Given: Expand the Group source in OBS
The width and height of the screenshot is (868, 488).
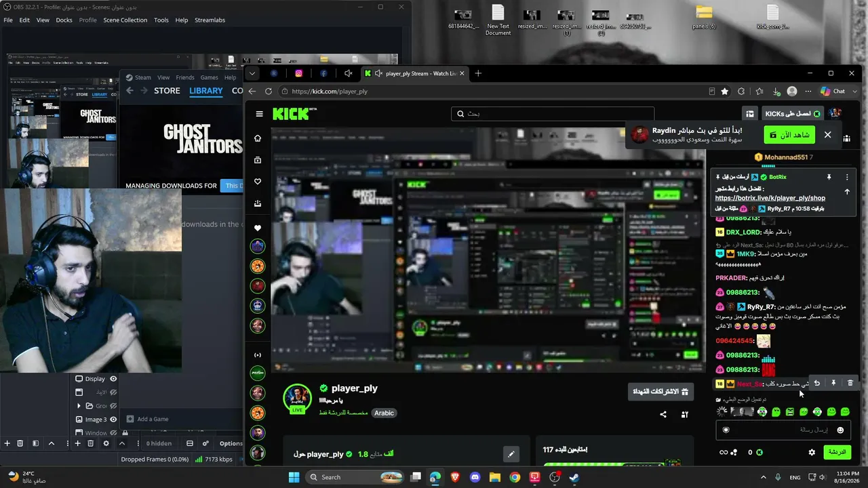Looking at the screenshot, I should 79,406.
